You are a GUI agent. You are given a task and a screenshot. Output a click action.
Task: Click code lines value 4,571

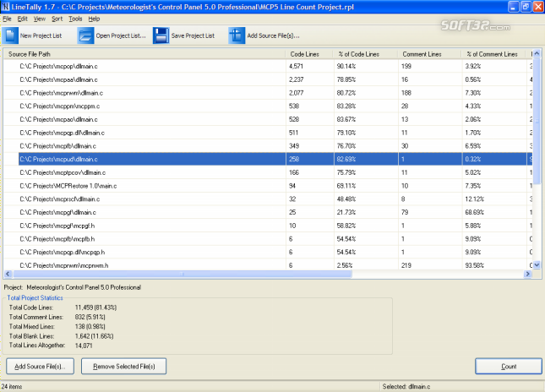pos(296,66)
